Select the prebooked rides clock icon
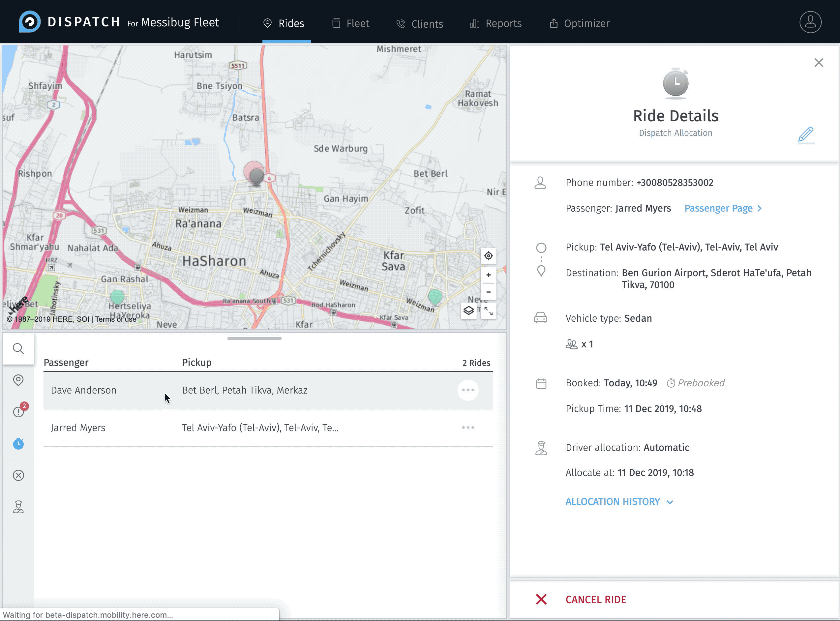The height and width of the screenshot is (621, 840). 18,444
